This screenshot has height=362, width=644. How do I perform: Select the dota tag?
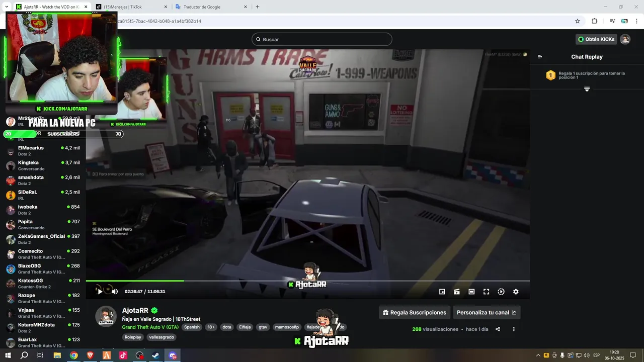click(227, 327)
